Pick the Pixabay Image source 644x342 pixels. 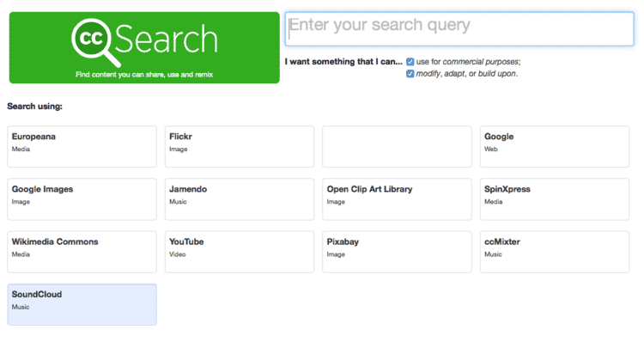click(x=398, y=252)
